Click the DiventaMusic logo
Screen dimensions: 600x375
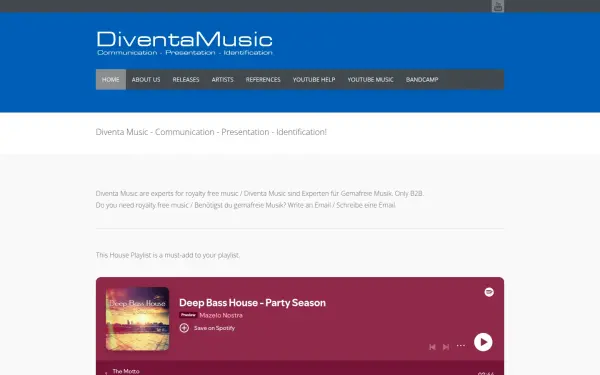click(x=184, y=43)
